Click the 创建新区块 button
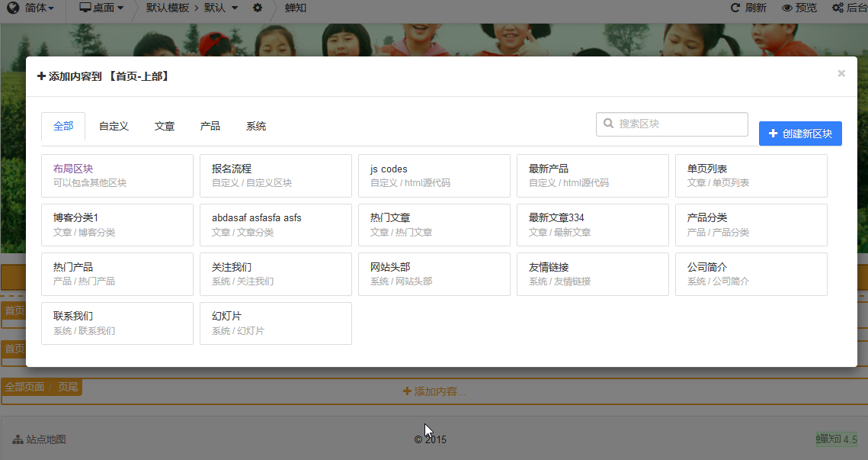Image resolution: width=868 pixels, height=460 pixels. pyautogui.click(x=800, y=133)
